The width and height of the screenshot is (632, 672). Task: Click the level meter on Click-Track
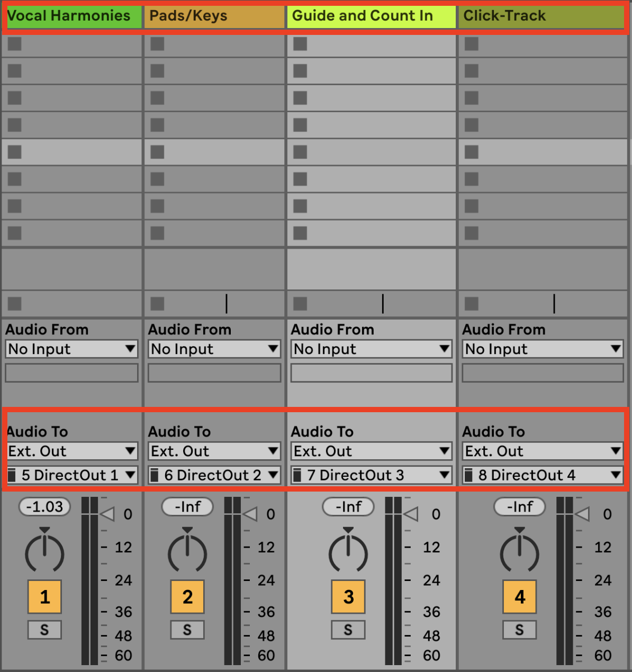(x=565, y=581)
